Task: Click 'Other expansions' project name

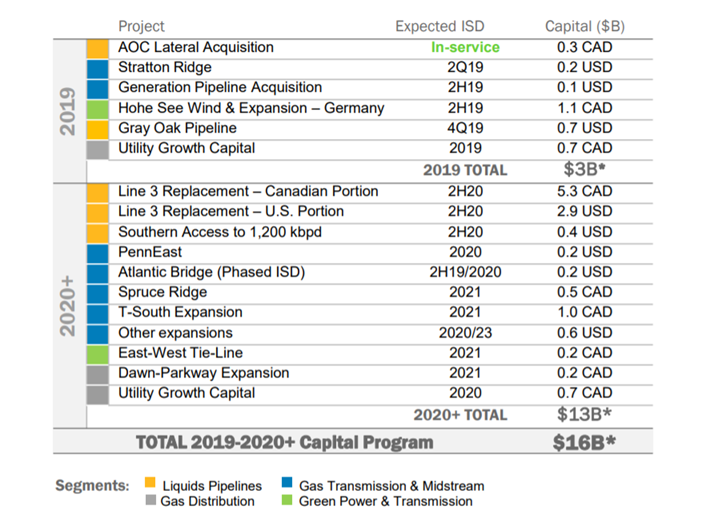Action: 176,333
